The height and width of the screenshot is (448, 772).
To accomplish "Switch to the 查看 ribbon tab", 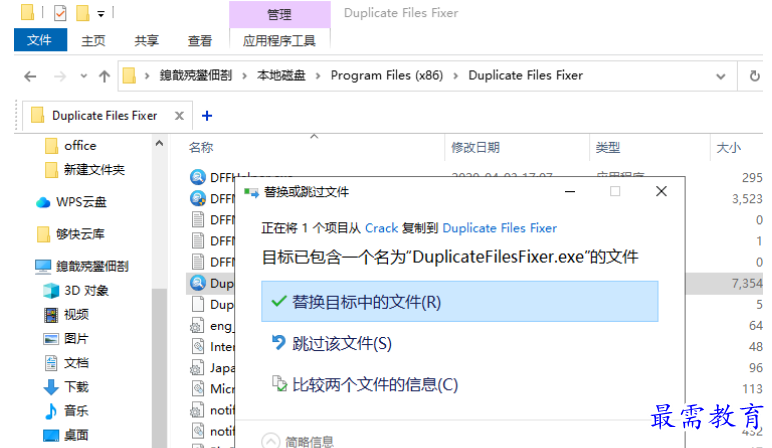I will click(199, 40).
